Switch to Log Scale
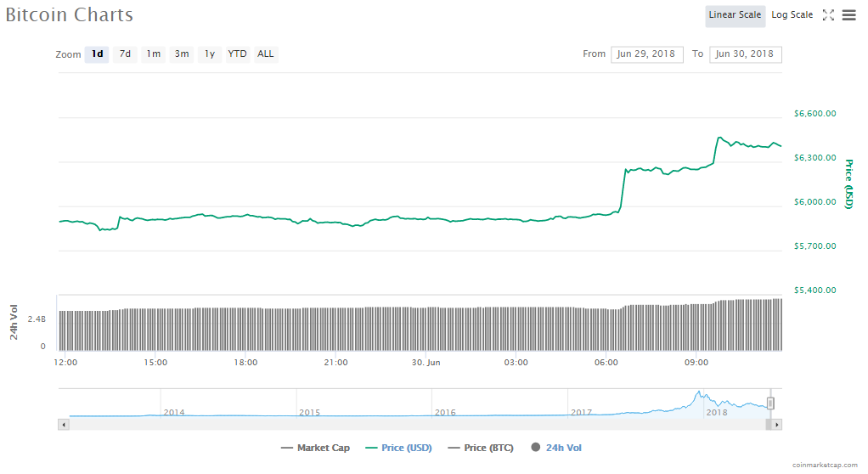868x474 pixels. (x=792, y=15)
